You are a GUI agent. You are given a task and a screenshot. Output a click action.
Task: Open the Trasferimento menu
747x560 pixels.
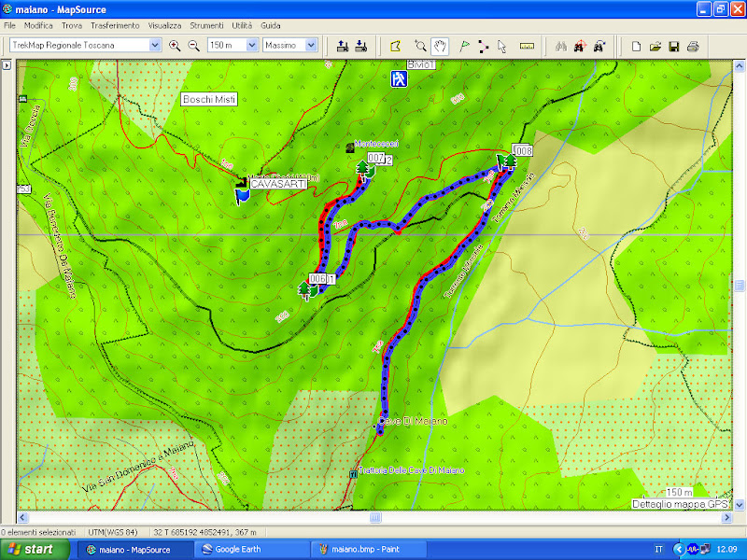pos(115,26)
